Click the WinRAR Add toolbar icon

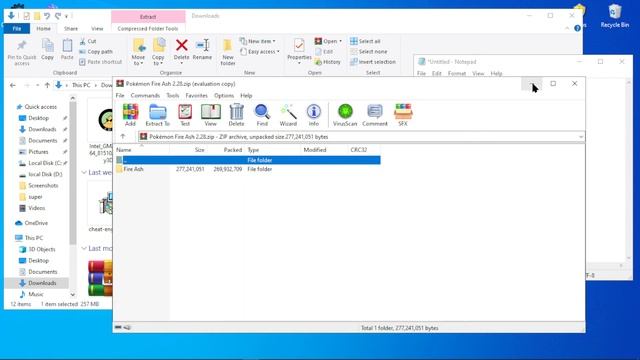(x=130, y=115)
